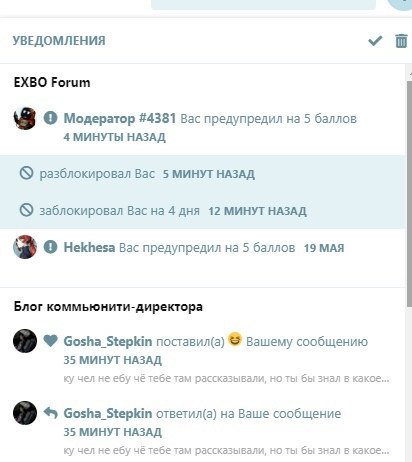The height and width of the screenshot is (462, 412).
Task: Open Hekhesa's warning notification from 19 мая
Action: click(x=203, y=247)
